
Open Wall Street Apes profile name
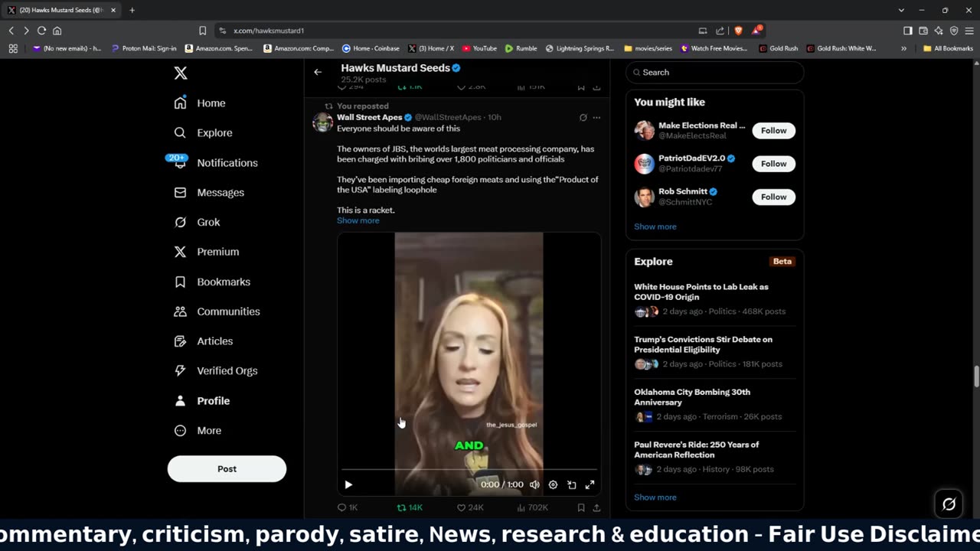[x=369, y=117]
